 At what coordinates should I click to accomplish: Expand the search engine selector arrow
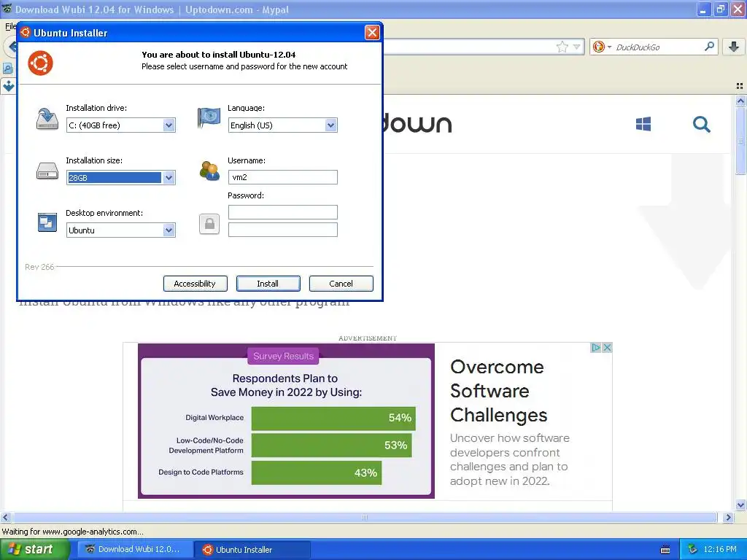pyautogui.click(x=609, y=47)
